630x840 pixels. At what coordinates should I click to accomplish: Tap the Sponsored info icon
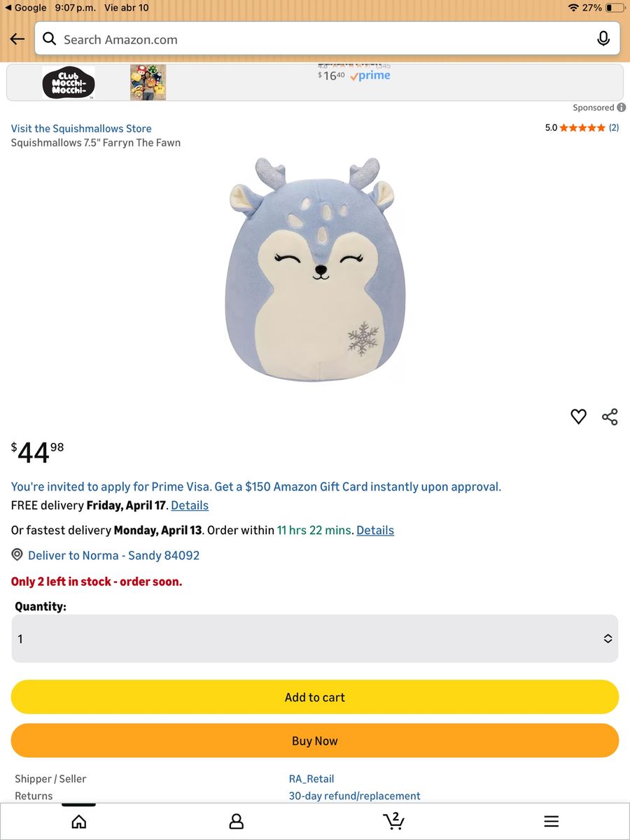(x=622, y=107)
